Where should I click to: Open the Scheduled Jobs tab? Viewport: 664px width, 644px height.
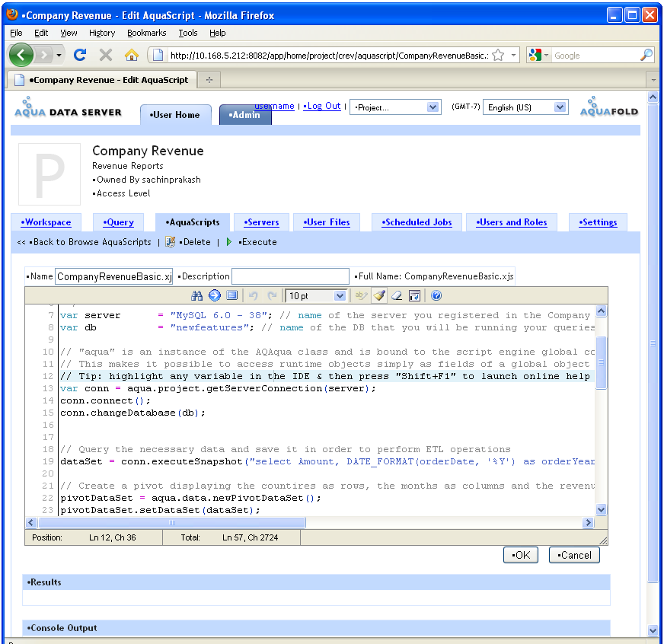pyautogui.click(x=417, y=222)
